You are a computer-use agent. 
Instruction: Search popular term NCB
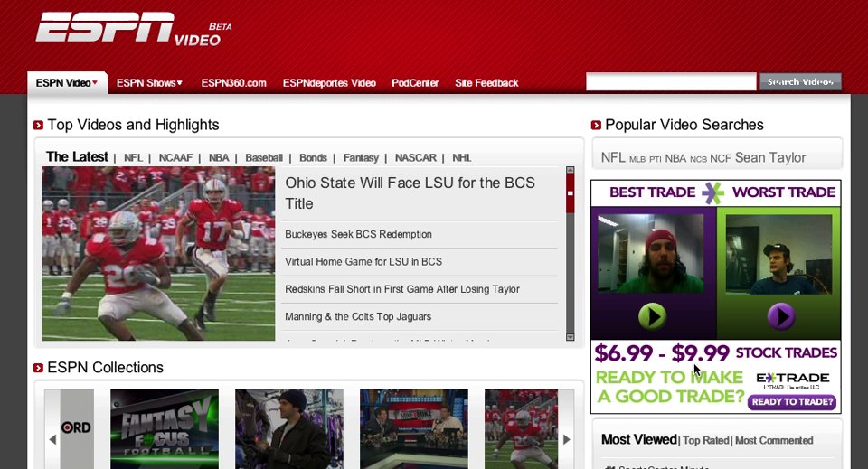[698, 159]
